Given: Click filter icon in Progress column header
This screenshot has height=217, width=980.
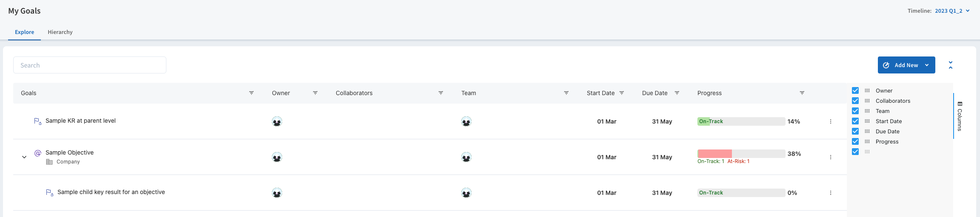Looking at the screenshot, I should pos(802,93).
